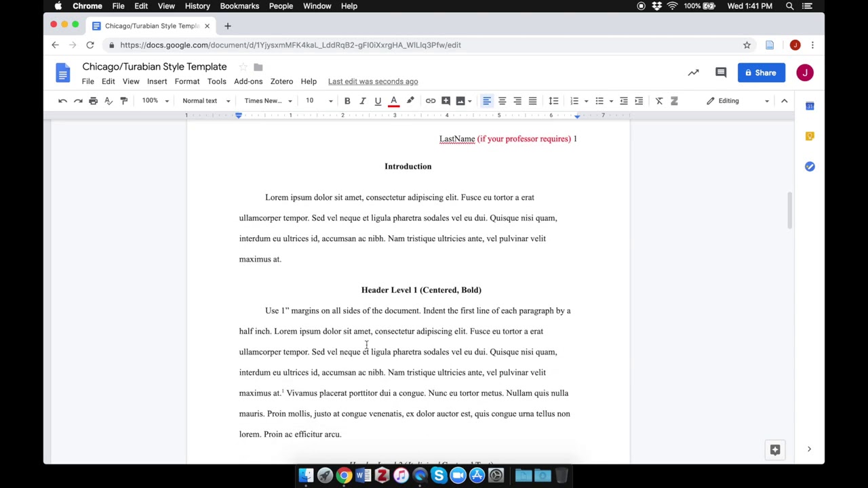868x488 pixels.
Task: Bookmark this page with star icon
Action: tap(747, 45)
